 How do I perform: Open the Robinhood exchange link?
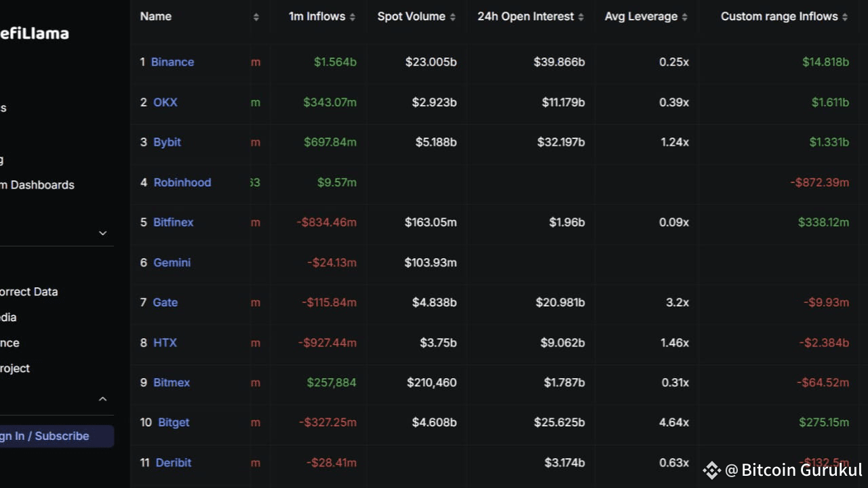182,182
